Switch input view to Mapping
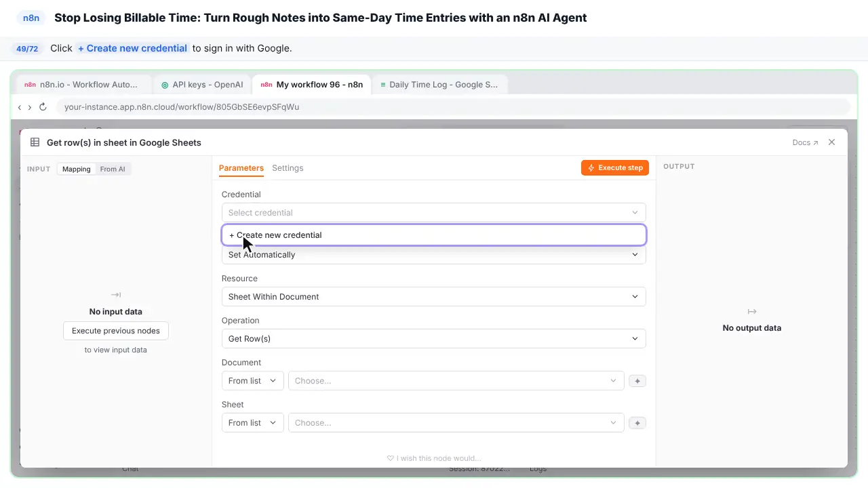 (77, 169)
